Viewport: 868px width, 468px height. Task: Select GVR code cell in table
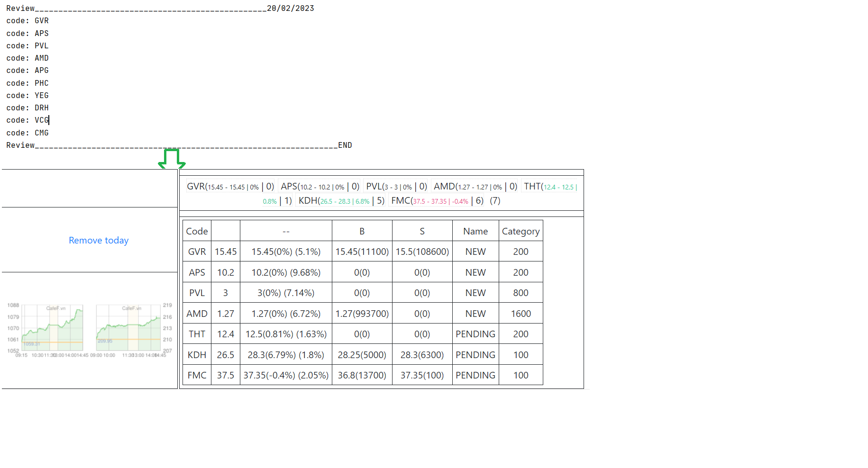(x=197, y=252)
